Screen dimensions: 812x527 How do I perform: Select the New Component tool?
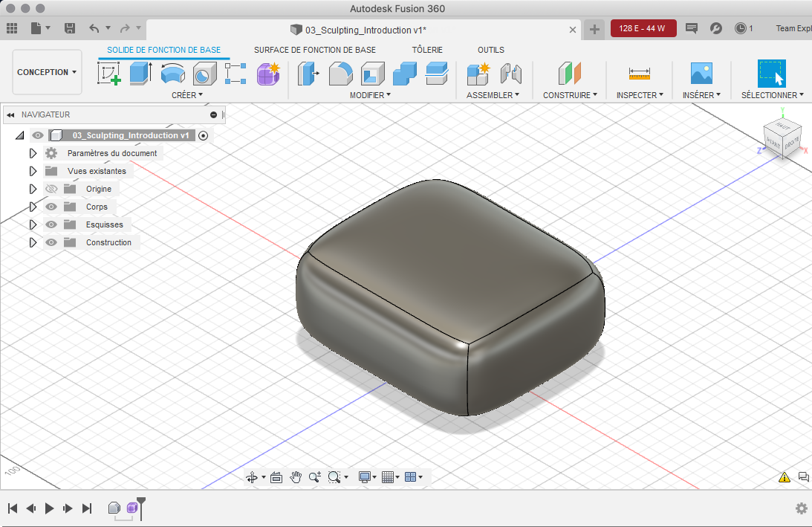pos(478,73)
